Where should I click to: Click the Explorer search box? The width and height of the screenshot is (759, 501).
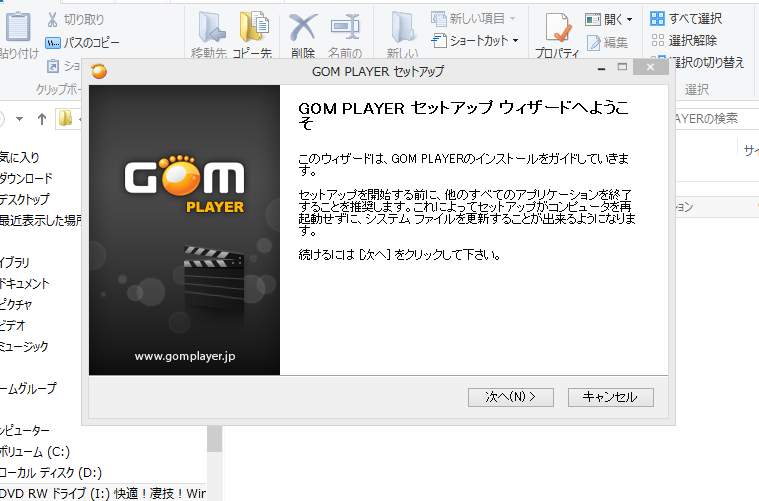click(x=712, y=119)
